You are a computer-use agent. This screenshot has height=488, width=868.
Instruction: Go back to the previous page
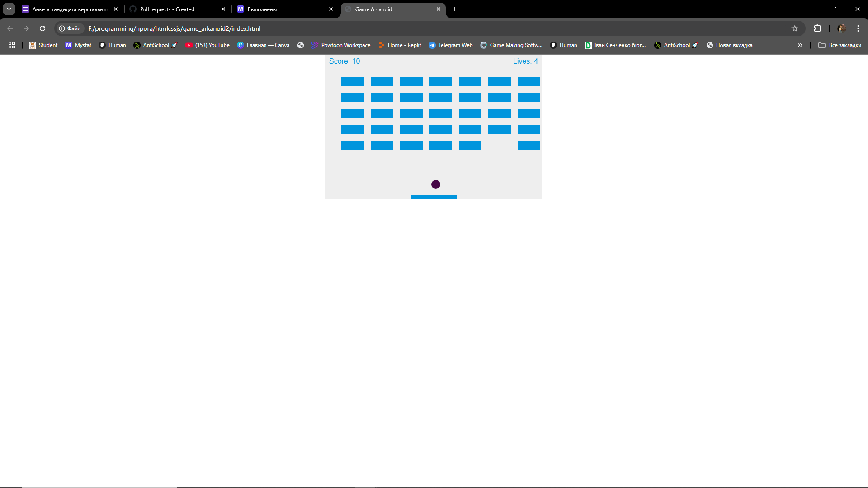pyautogui.click(x=10, y=28)
